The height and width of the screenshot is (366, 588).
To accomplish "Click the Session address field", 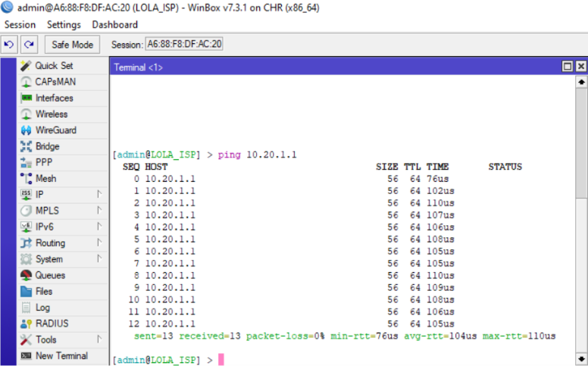I will pyautogui.click(x=184, y=45).
